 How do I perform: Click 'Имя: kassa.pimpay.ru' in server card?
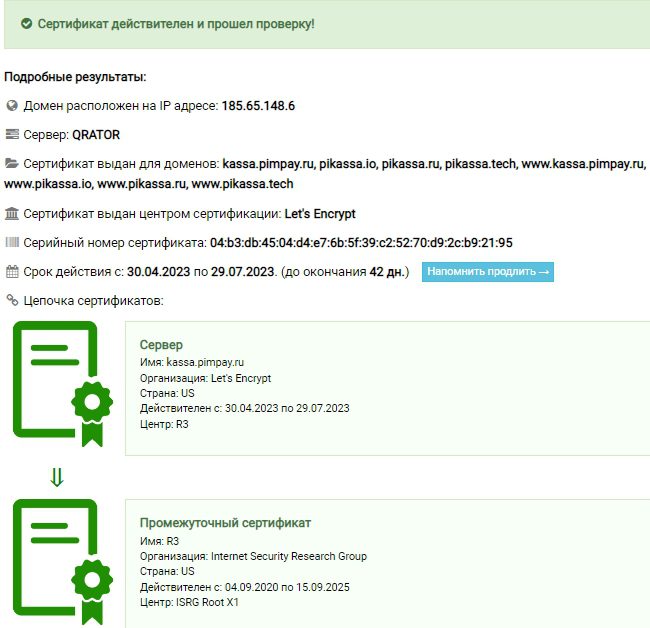pos(192,362)
